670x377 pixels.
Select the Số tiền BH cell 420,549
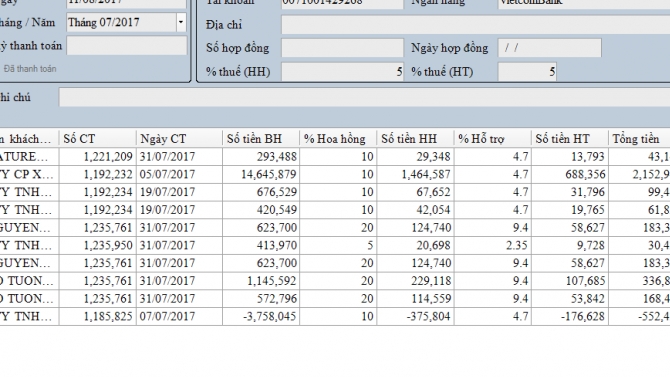(261, 210)
